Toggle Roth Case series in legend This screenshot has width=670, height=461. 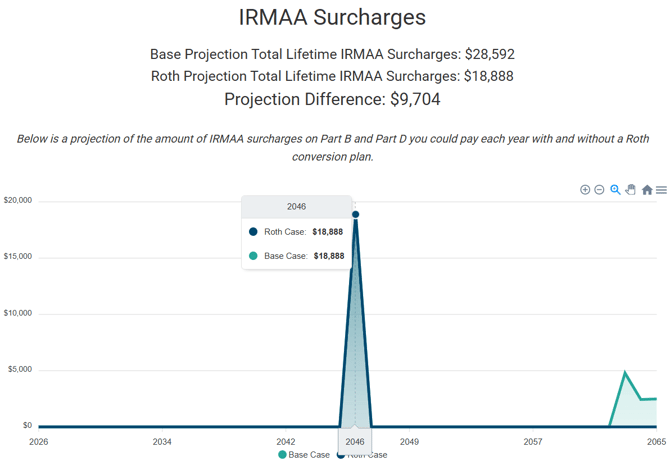point(362,455)
